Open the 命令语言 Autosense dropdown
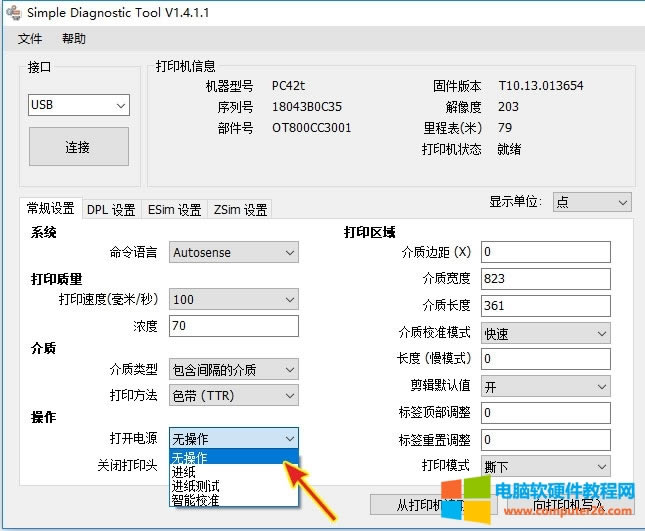 pos(234,253)
